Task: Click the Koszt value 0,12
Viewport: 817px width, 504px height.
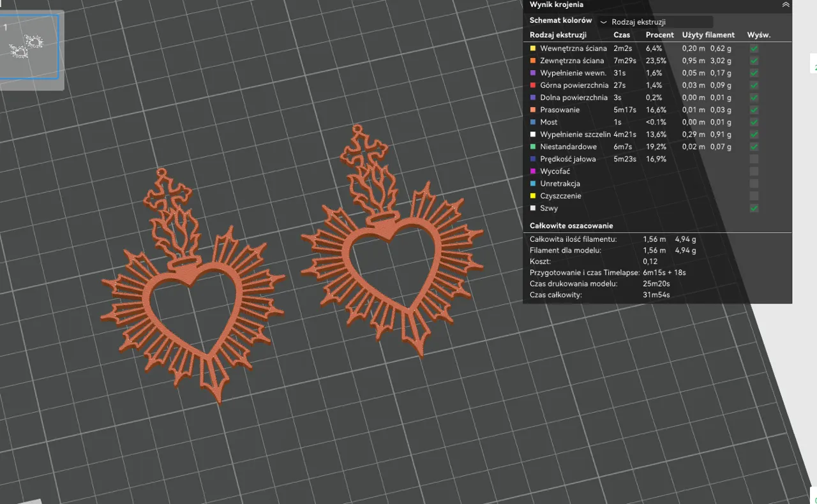Action: (x=650, y=262)
